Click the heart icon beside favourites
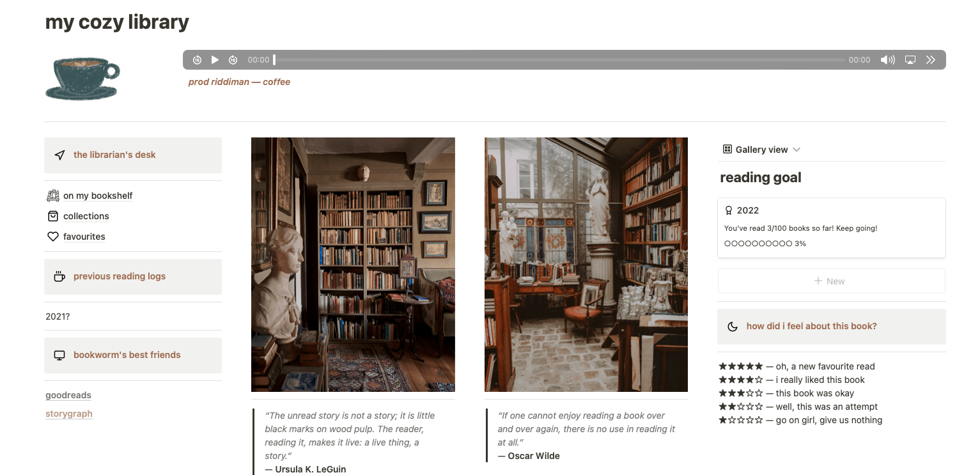Screen dimensions: 980x475 click(53, 237)
